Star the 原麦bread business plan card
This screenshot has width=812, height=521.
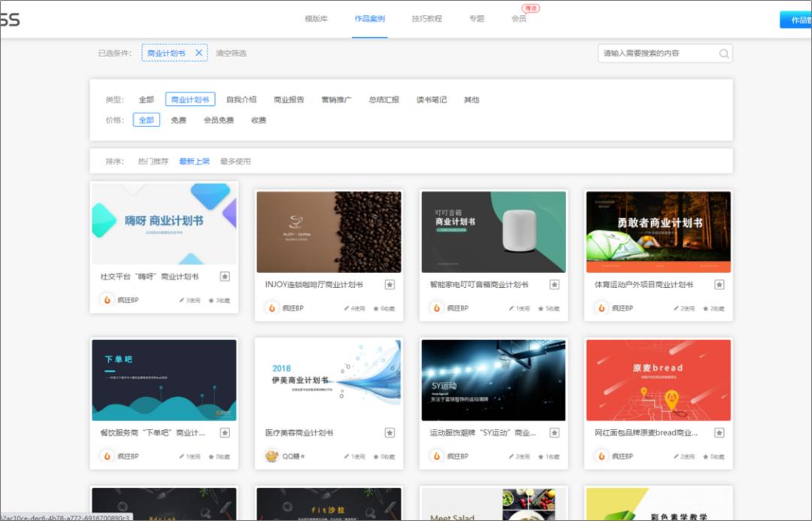pyautogui.click(x=720, y=433)
